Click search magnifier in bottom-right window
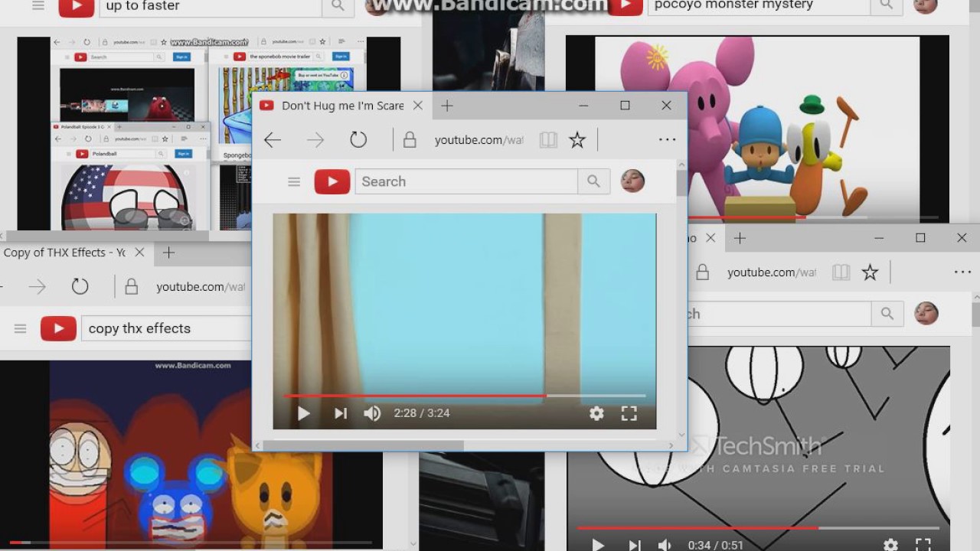Screen dimensions: 980x551 (887, 314)
